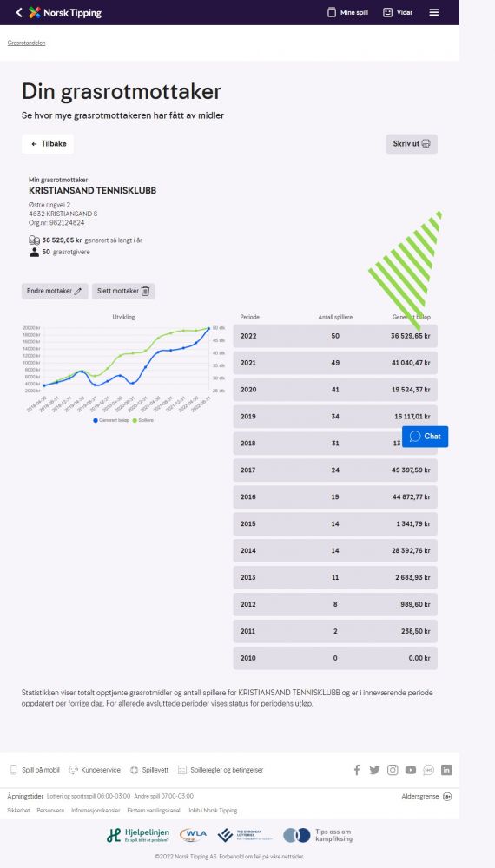495x868 pixels.
Task: Click Endre mottaker edit button
Action: click(x=55, y=291)
